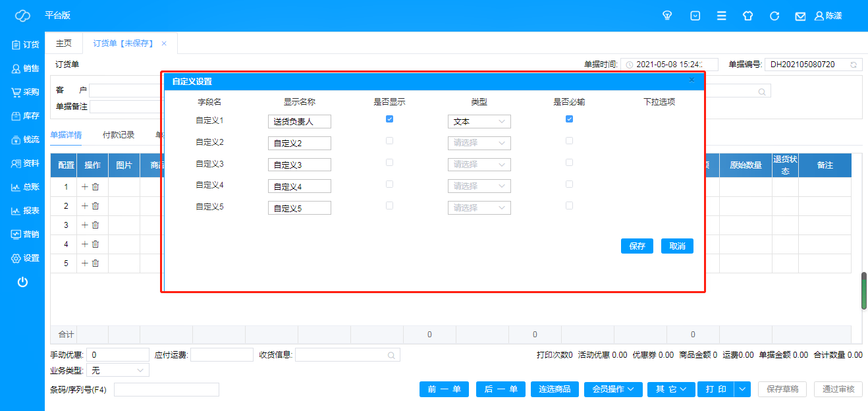Click 手动优惠 input field
This screenshot has height=411, width=868.
118,355
